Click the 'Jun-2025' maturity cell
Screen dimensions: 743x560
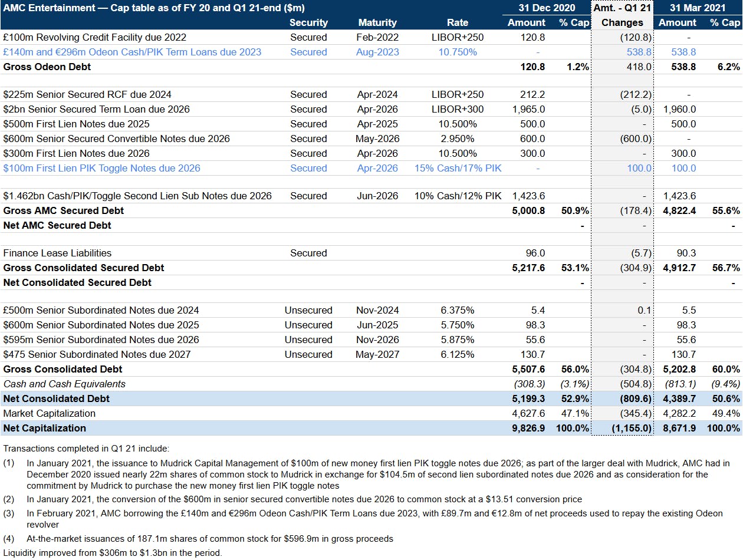(377, 325)
